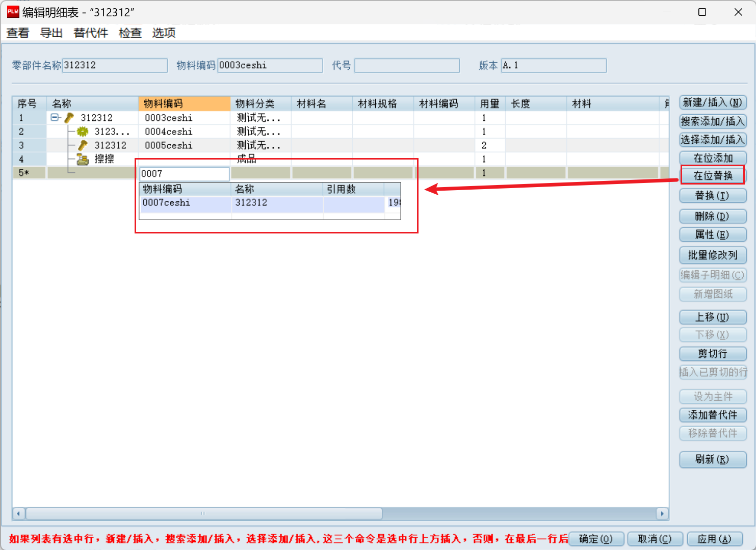This screenshot has height=550, width=756.
Task: Click the stamp icon beside 擦擦 in row 4
Action: pyautogui.click(x=83, y=159)
